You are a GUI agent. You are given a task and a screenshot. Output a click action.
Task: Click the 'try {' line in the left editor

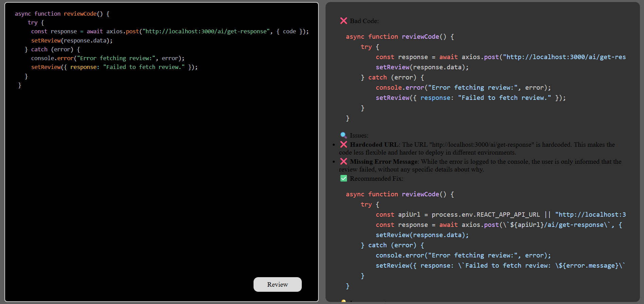pyautogui.click(x=36, y=22)
